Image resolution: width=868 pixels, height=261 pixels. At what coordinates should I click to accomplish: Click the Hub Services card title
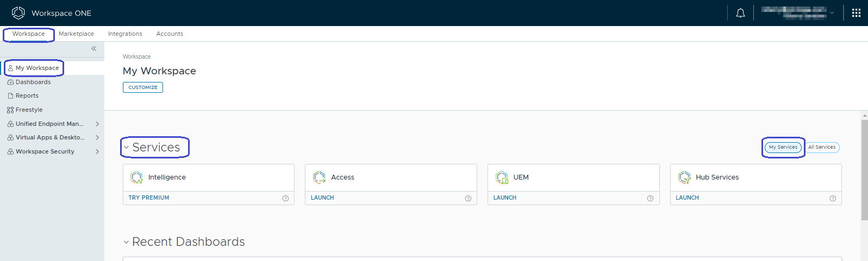point(717,177)
